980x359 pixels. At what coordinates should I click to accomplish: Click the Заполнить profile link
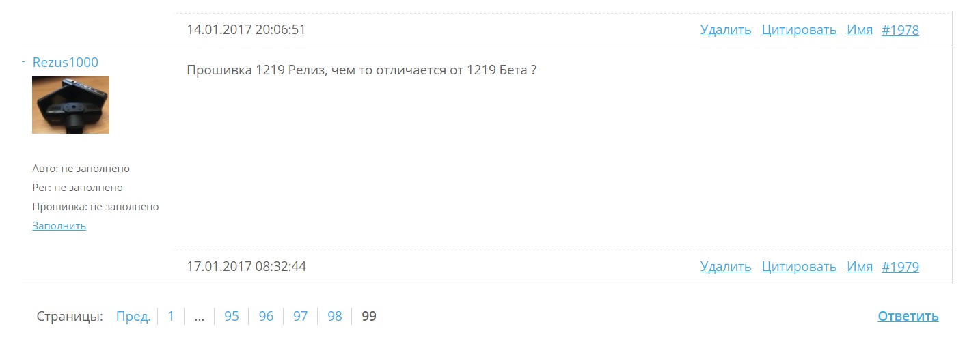point(59,226)
